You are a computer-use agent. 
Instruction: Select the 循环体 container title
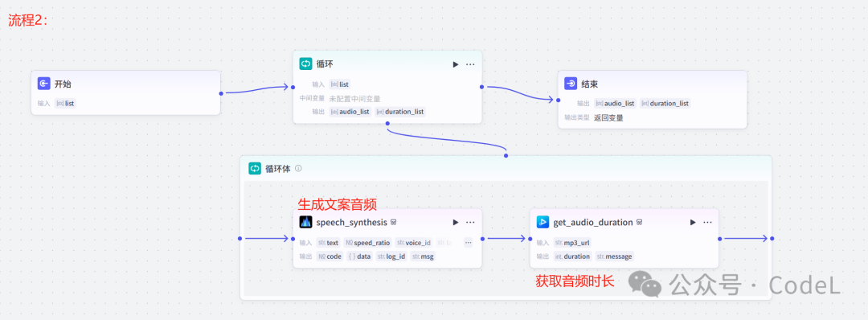click(x=278, y=168)
